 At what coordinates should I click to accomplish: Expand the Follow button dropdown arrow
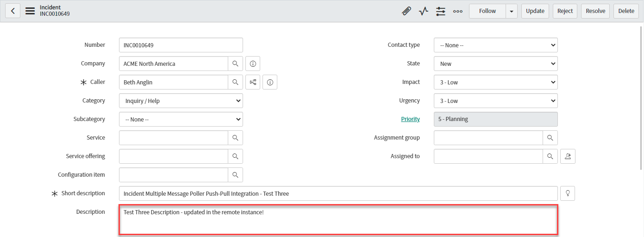click(x=512, y=11)
